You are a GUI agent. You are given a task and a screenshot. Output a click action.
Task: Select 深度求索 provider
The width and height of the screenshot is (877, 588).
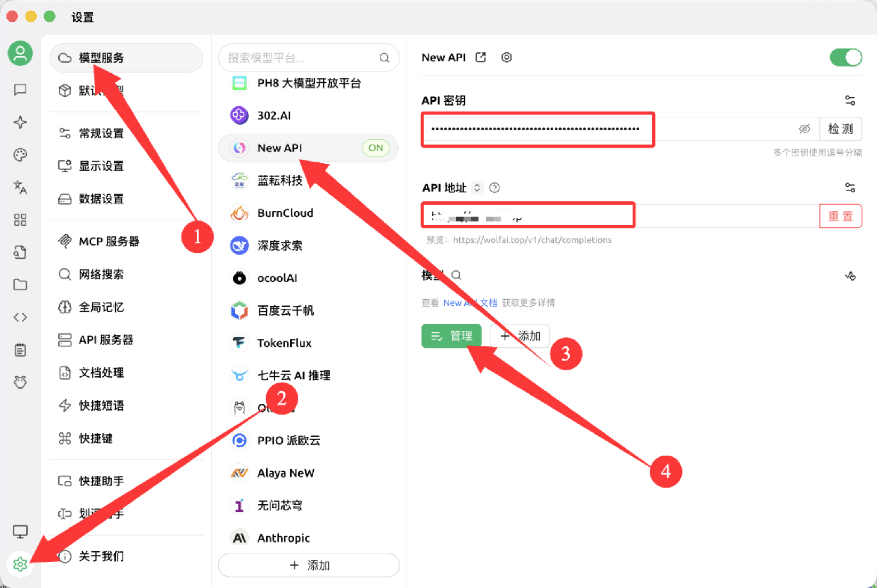tap(309, 245)
